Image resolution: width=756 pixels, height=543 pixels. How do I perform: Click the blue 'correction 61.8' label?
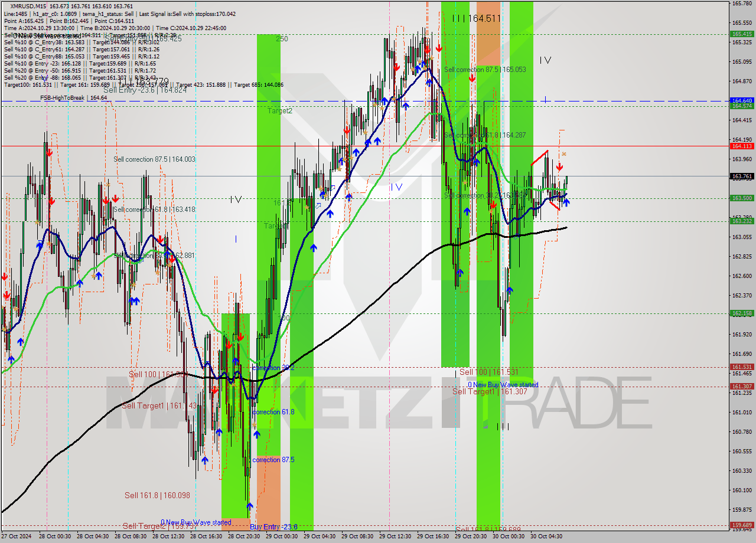[x=273, y=412]
